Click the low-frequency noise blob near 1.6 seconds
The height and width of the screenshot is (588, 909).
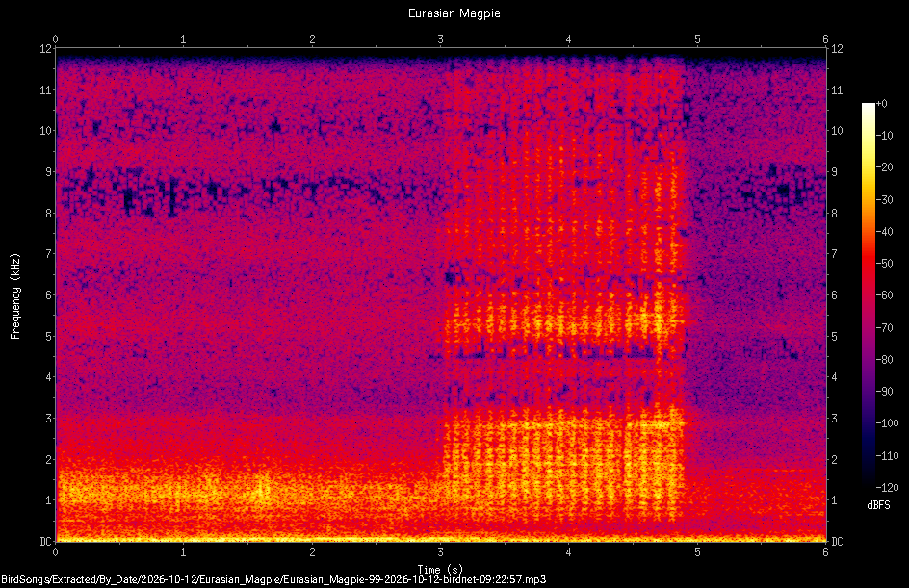click(x=262, y=486)
